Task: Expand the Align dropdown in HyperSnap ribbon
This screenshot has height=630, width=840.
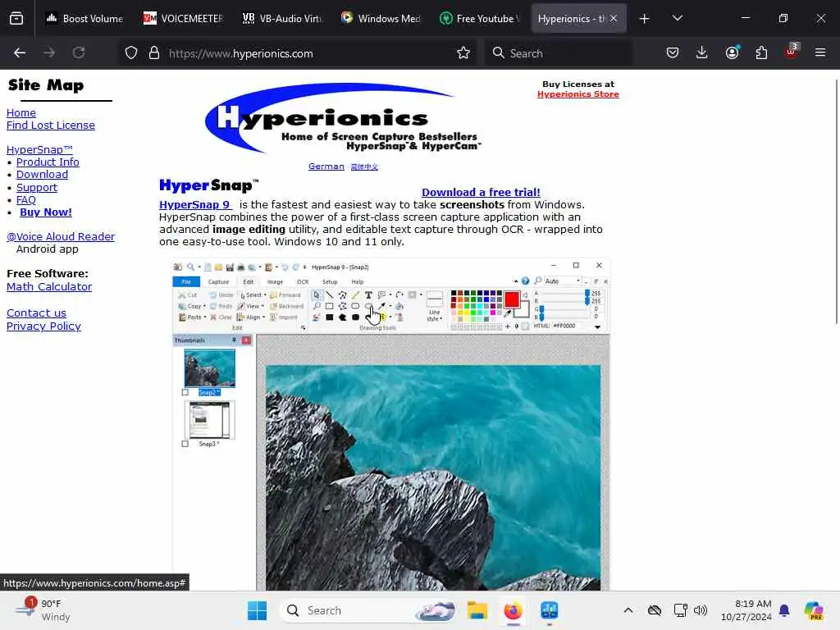Action: coord(263,317)
